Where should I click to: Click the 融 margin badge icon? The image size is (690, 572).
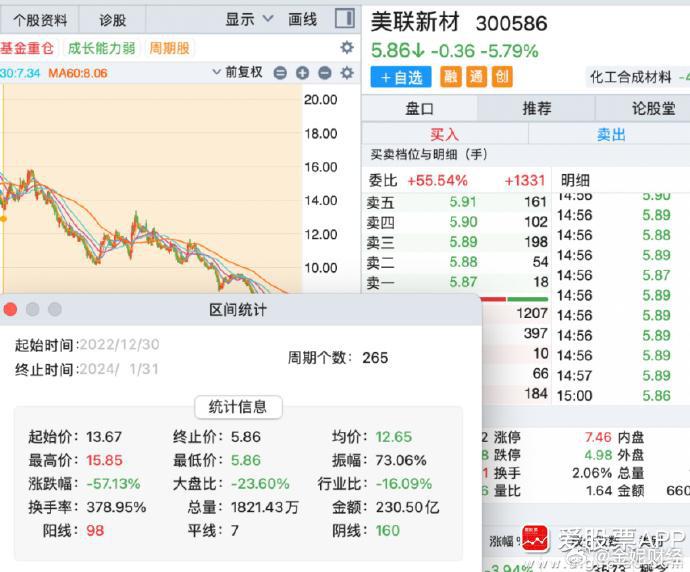pos(451,77)
